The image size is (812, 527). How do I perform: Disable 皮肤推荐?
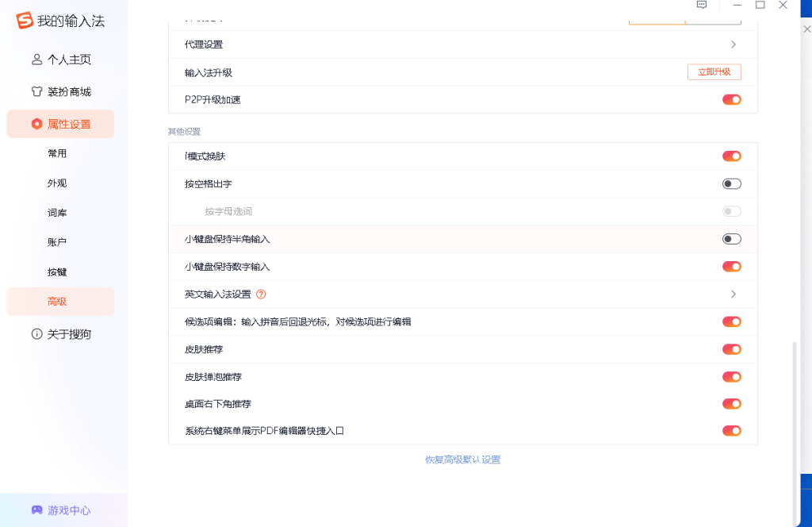click(x=731, y=348)
